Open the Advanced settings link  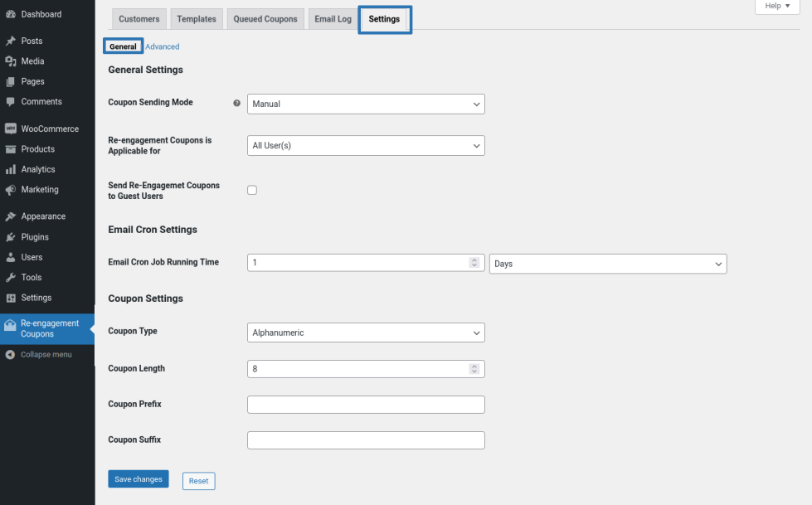163,46
